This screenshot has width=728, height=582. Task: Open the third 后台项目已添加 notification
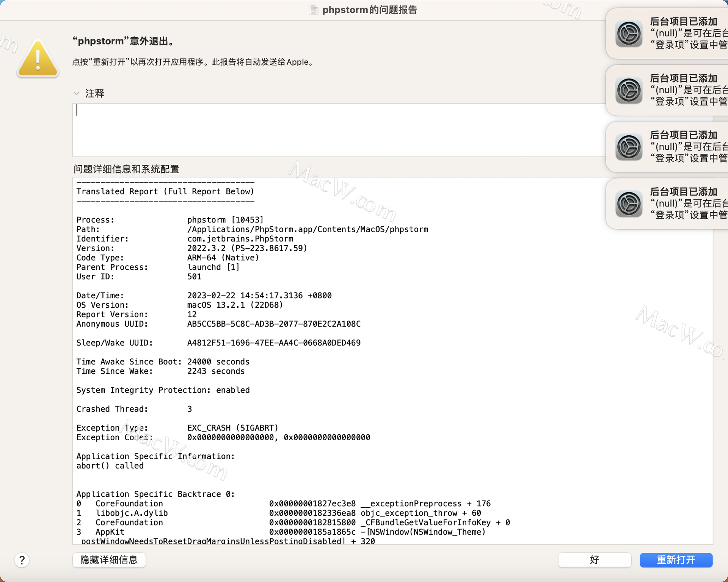coord(667,147)
